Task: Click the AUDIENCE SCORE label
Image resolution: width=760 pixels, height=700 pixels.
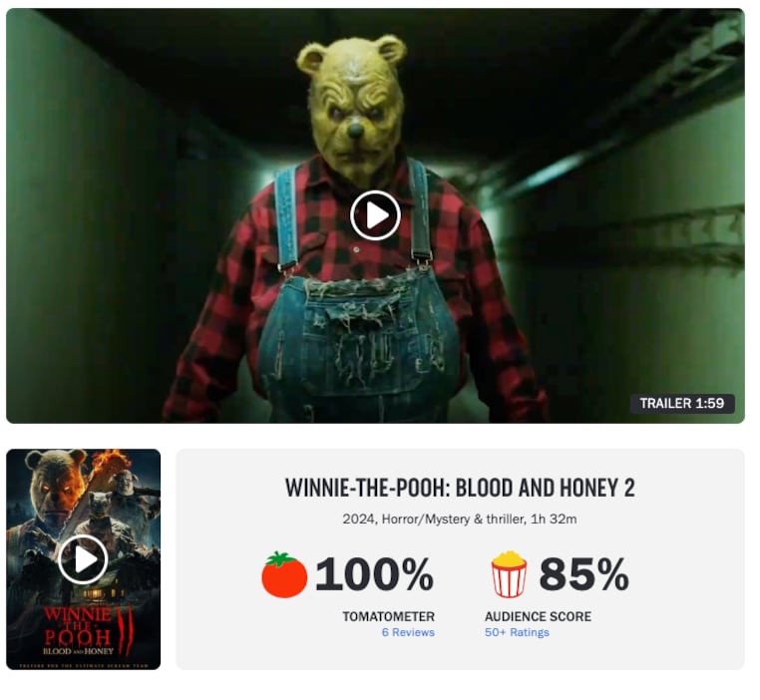Action: tap(538, 616)
